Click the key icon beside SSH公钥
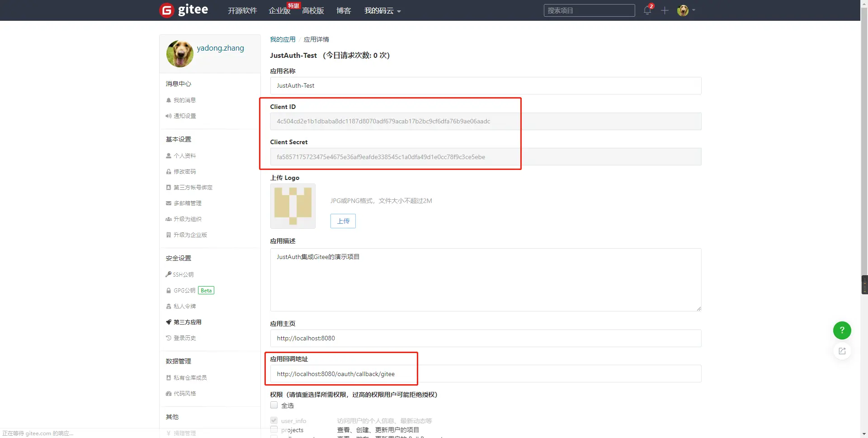868x438 pixels. click(x=168, y=274)
